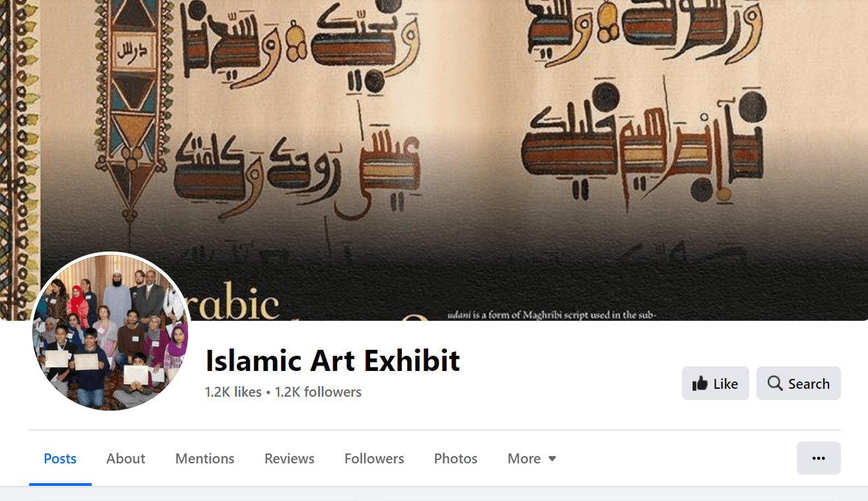The height and width of the screenshot is (501, 868).
Task: Like the Islamic Art Exhibit page
Action: [715, 384]
